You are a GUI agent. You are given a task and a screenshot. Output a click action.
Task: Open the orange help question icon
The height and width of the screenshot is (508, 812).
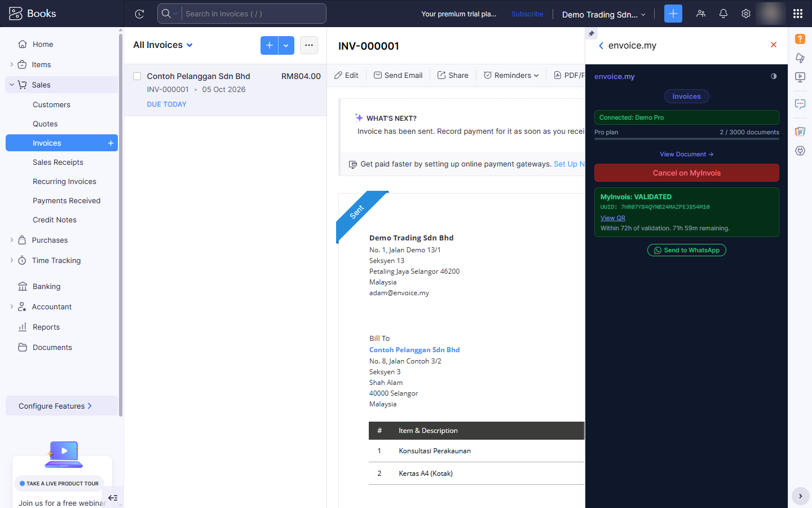tap(800, 39)
